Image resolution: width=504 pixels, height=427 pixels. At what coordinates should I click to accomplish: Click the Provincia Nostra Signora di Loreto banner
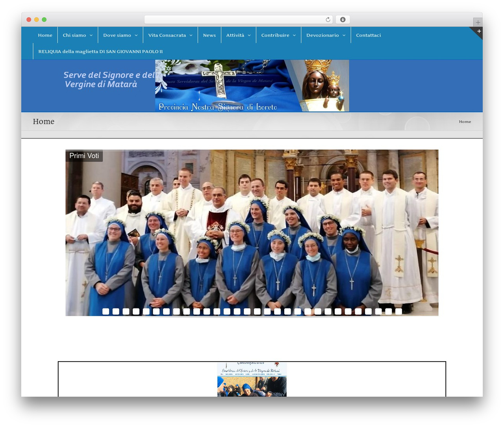tap(252, 85)
